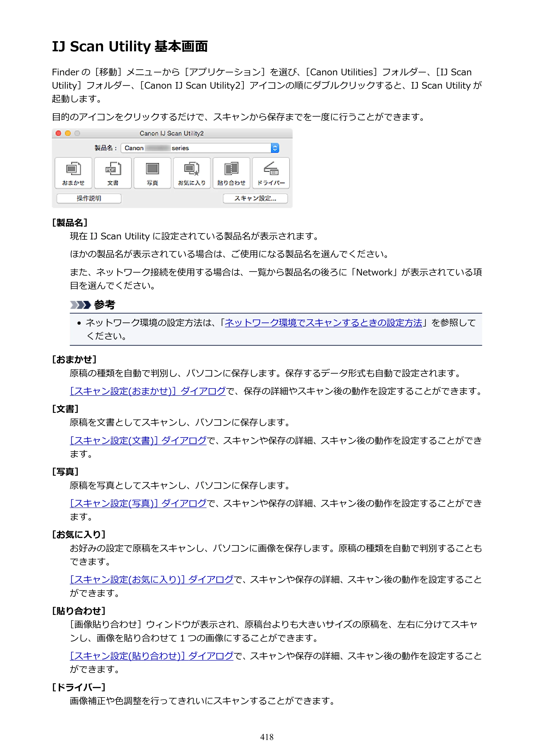
Task: Click the おまかせ (Auto) scan icon
Action: tap(73, 173)
